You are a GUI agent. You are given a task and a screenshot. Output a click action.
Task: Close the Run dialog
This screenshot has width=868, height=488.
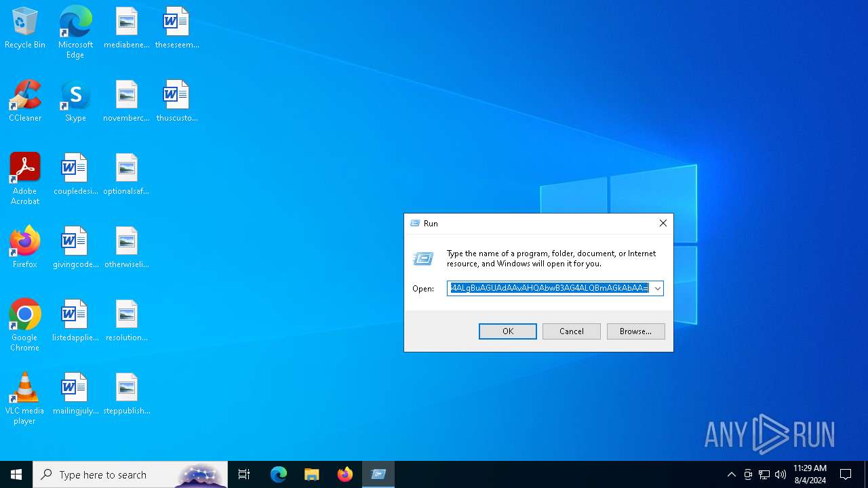click(663, 223)
